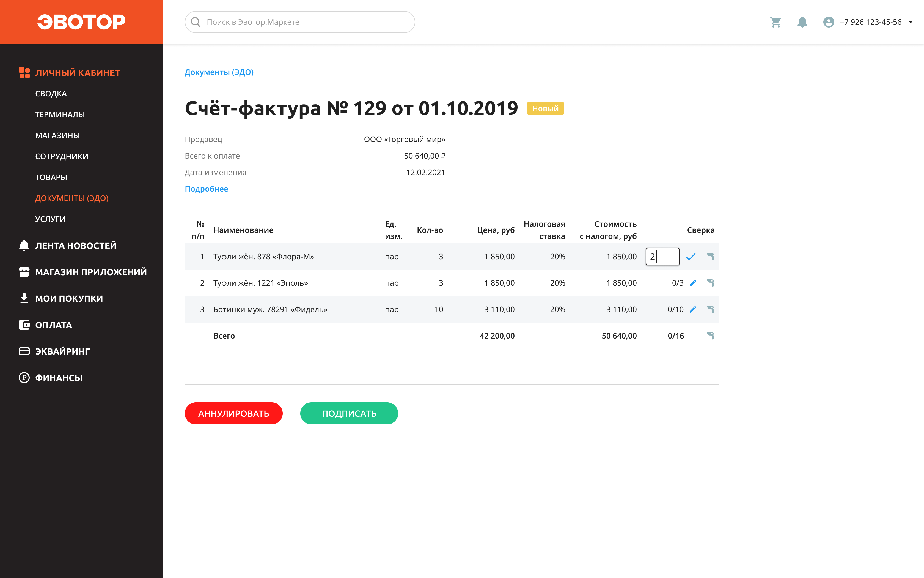Image resolution: width=924 pixels, height=578 pixels.
Task: Click the Эвотор logo
Action: [x=81, y=22]
